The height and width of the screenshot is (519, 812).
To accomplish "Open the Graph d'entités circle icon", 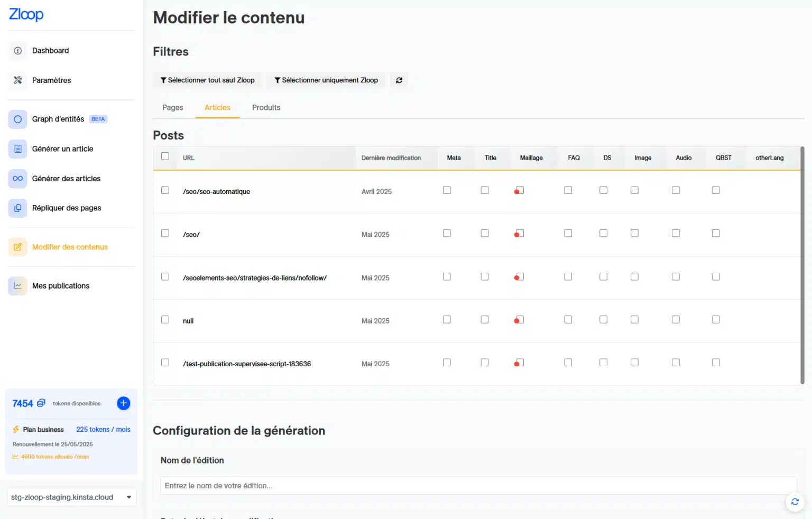I will tap(17, 119).
